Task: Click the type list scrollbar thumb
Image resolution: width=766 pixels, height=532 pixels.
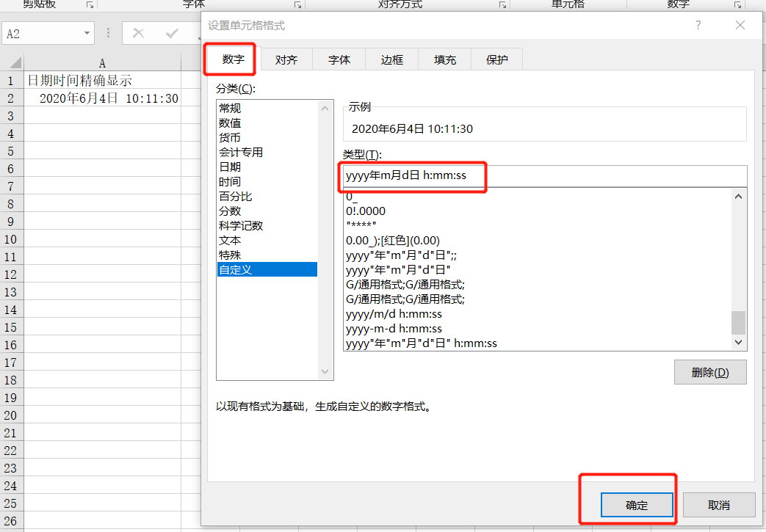Action: [x=739, y=323]
